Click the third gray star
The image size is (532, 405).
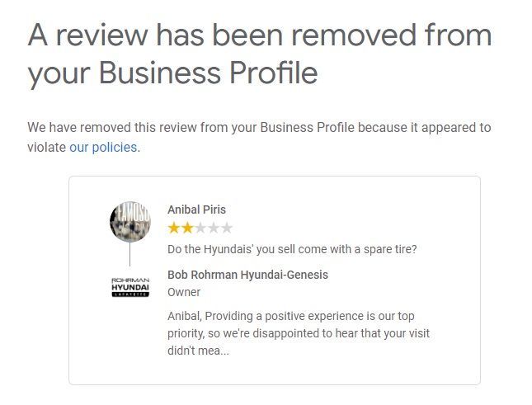tap(200, 228)
